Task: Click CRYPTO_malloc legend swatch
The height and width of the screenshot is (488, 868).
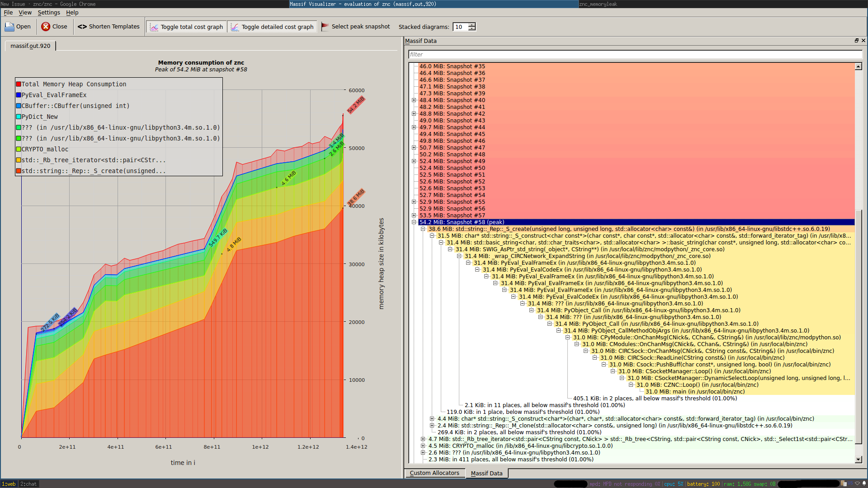Action: click(x=19, y=149)
